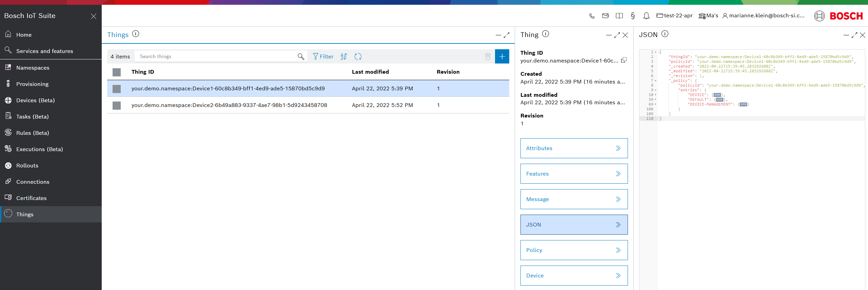Click the Certificates icon in sidebar
868x290 pixels.
8,197
